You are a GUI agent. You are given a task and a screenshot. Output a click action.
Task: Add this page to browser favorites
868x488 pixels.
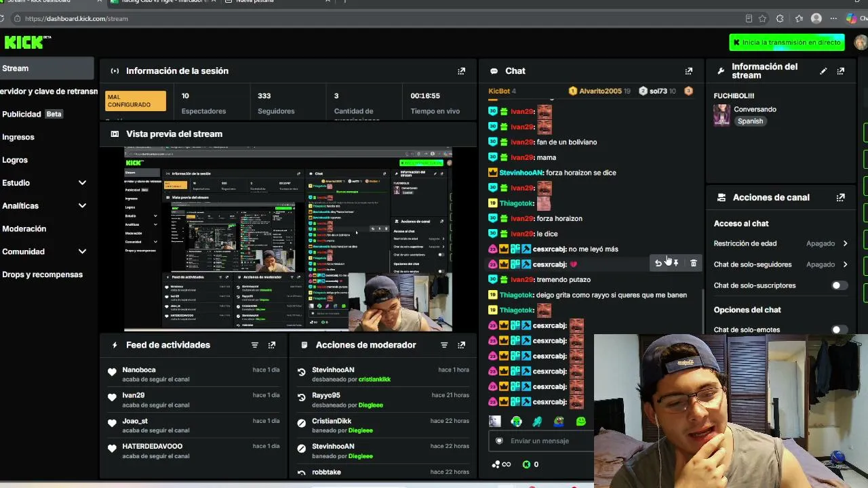(763, 18)
